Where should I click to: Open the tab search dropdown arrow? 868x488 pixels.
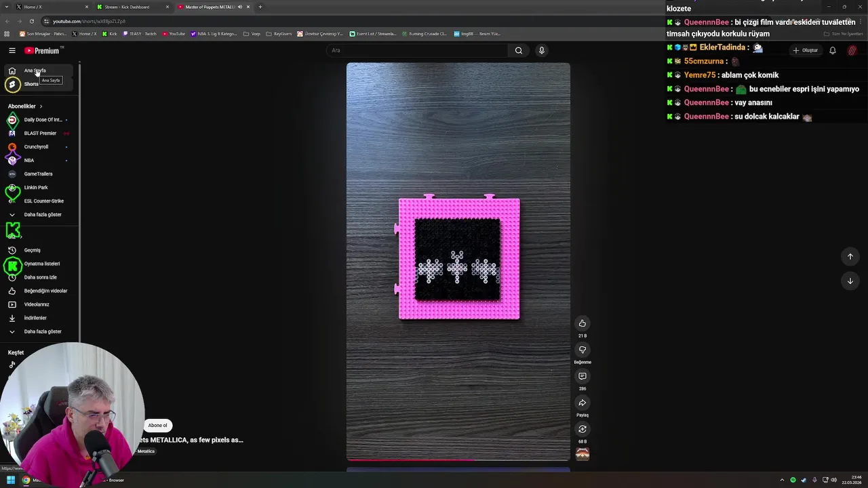pos(5,7)
